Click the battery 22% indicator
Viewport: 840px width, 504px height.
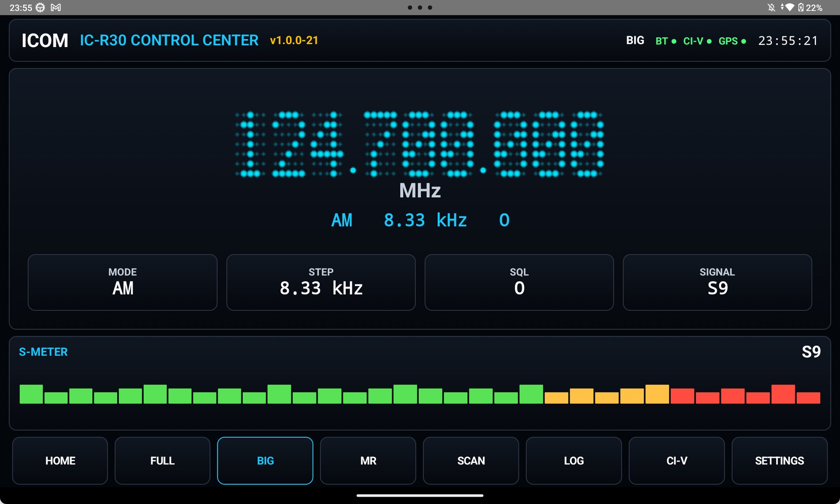pyautogui.click(x=811, y=7)
